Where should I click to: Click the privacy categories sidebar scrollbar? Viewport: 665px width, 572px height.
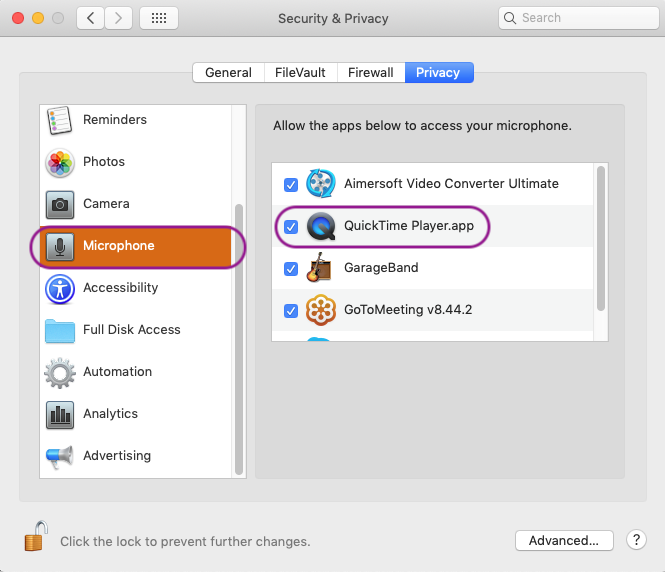pyautogui.click(x=239, y=340)
